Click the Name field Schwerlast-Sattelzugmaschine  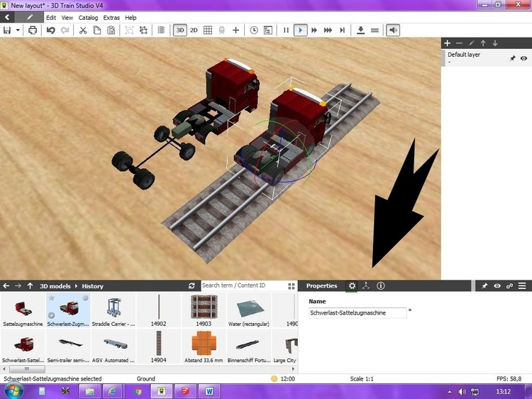coord(358,313)
